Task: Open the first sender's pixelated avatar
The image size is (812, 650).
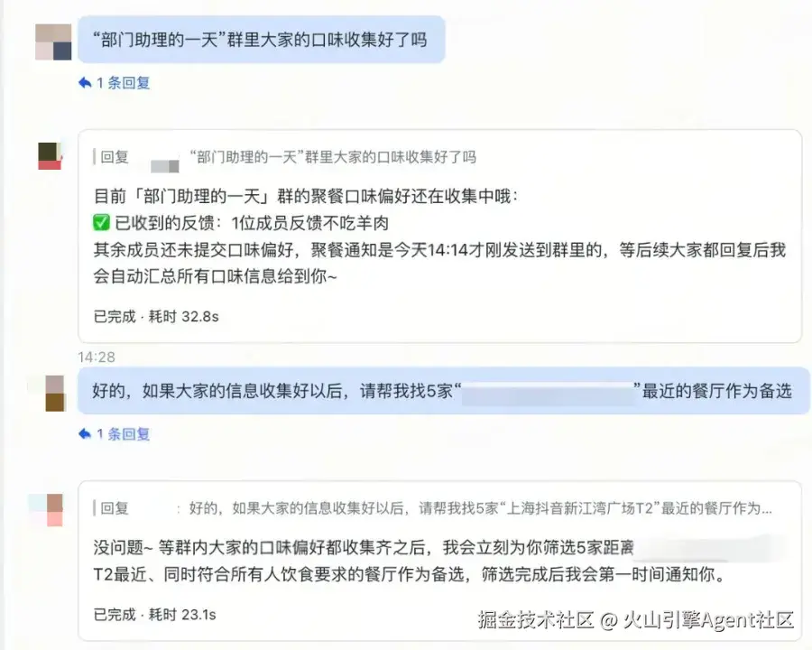Action: click(x=53, y=42)
